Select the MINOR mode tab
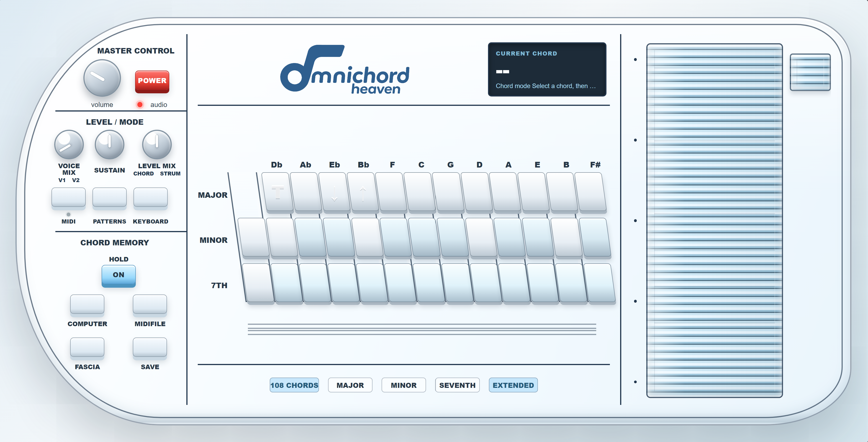Screen dimensions: 868x442 pos(404,385)
